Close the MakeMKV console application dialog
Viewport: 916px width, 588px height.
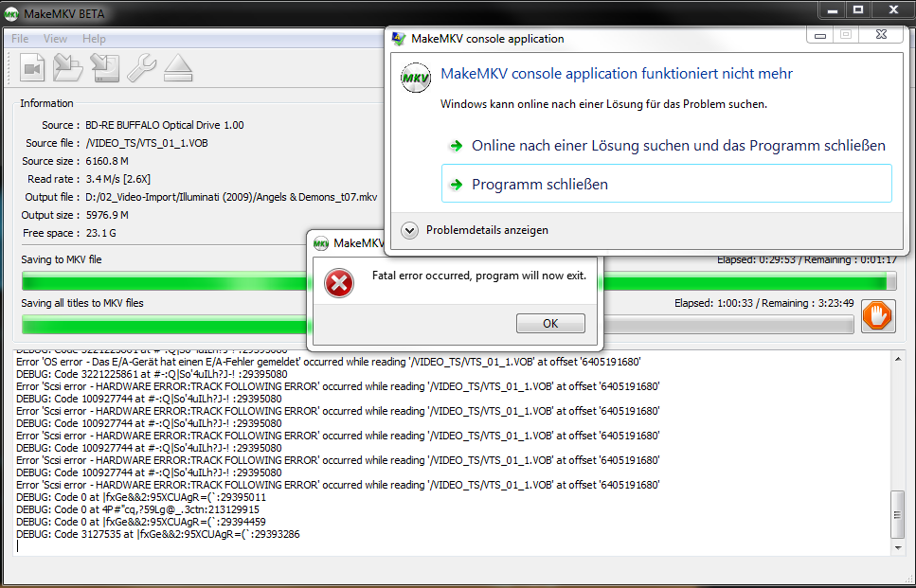(882, 35)
